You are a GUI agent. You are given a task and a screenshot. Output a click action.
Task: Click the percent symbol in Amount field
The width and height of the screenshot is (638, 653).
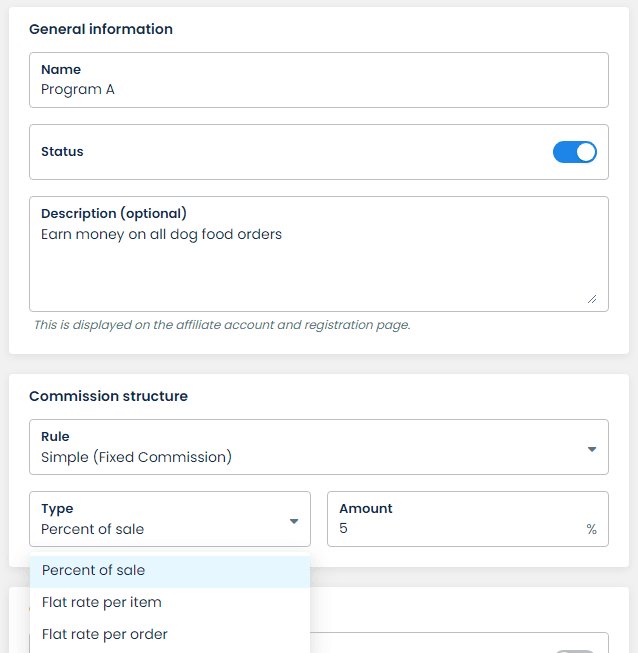(591, 529)
